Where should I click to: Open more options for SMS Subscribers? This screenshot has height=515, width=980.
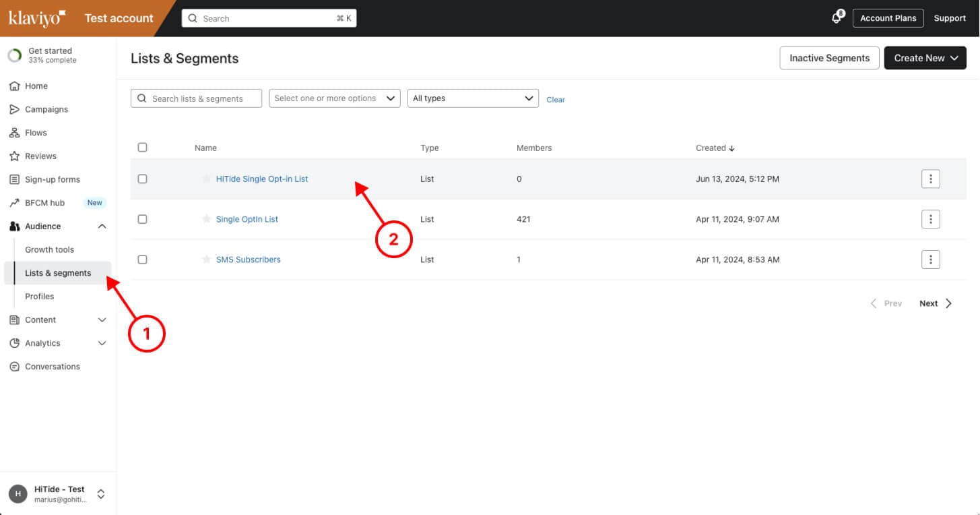point(930,260)
